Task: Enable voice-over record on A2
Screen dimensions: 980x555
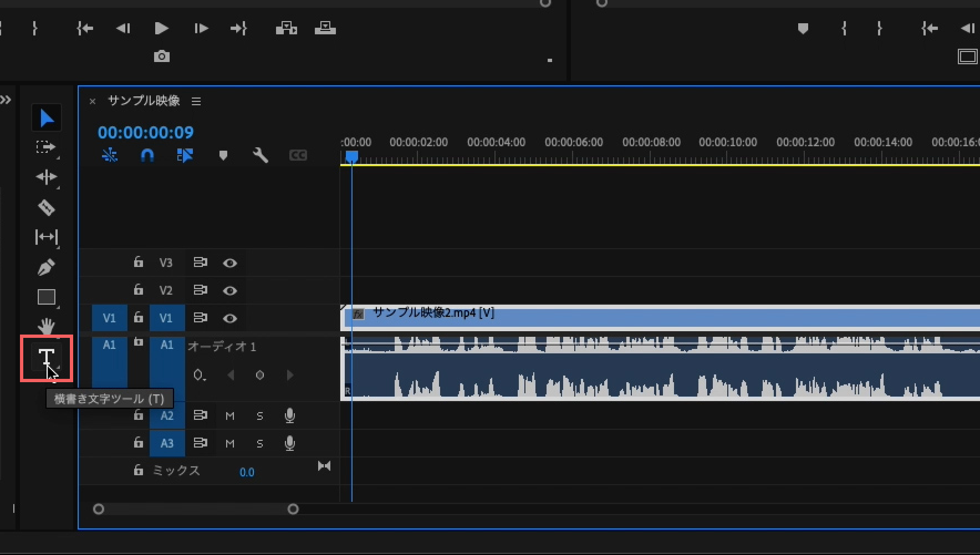Action: pyautogui.click(x=289, y=415)
